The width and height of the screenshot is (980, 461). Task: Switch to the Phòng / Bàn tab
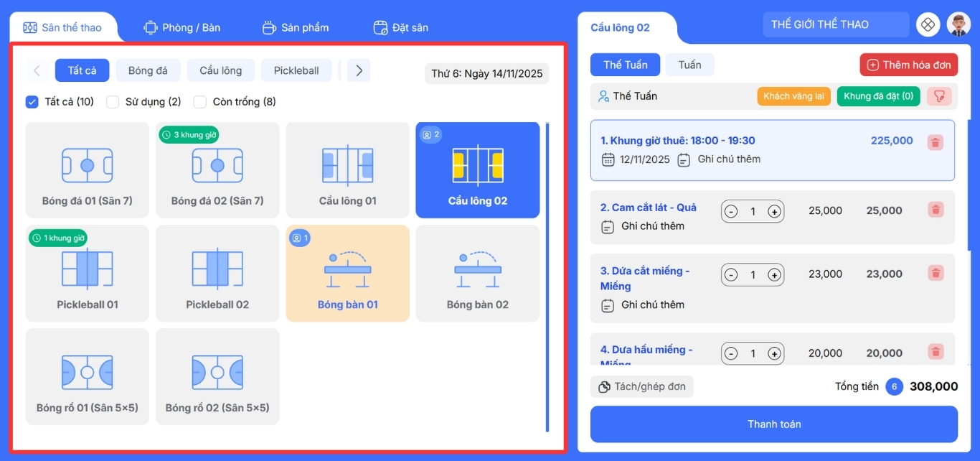point(182,28)
